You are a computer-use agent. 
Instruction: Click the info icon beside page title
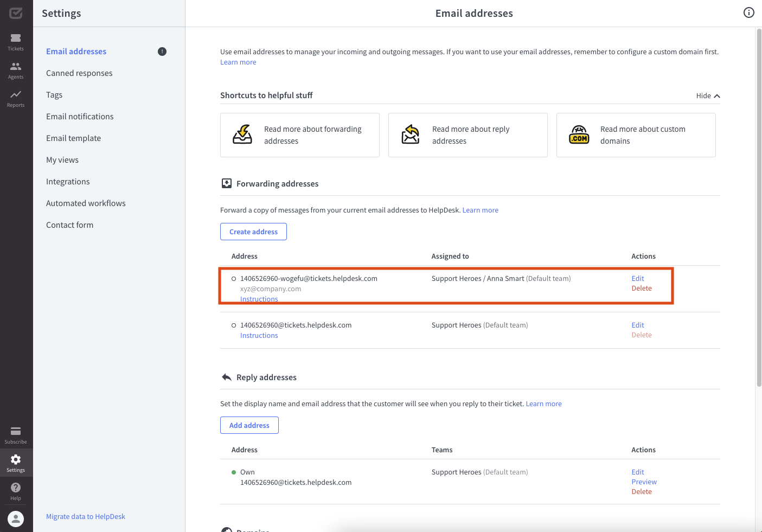coord(748,12)
